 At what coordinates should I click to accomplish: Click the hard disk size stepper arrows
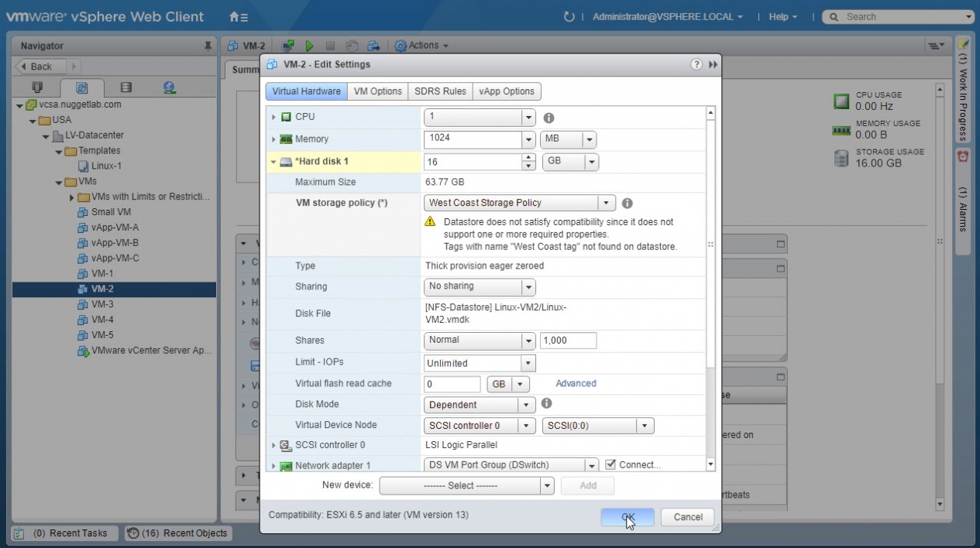(x=529, y=162)
